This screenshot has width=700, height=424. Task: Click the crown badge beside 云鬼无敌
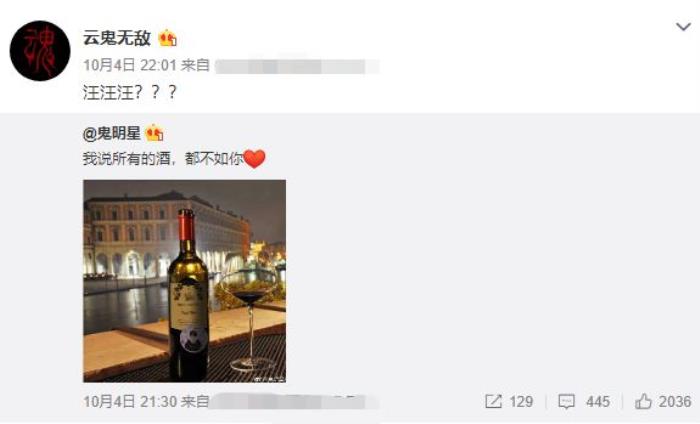[168, 38]
